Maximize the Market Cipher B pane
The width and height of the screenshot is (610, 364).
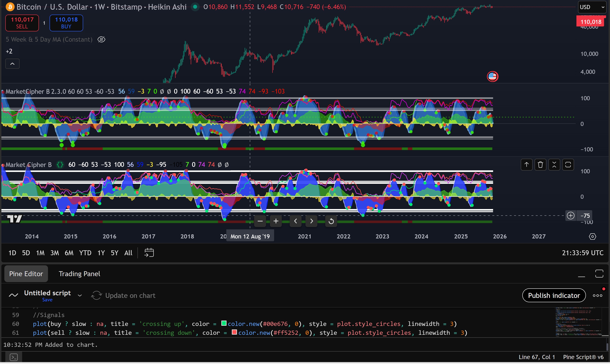click(x=568, y=165)
